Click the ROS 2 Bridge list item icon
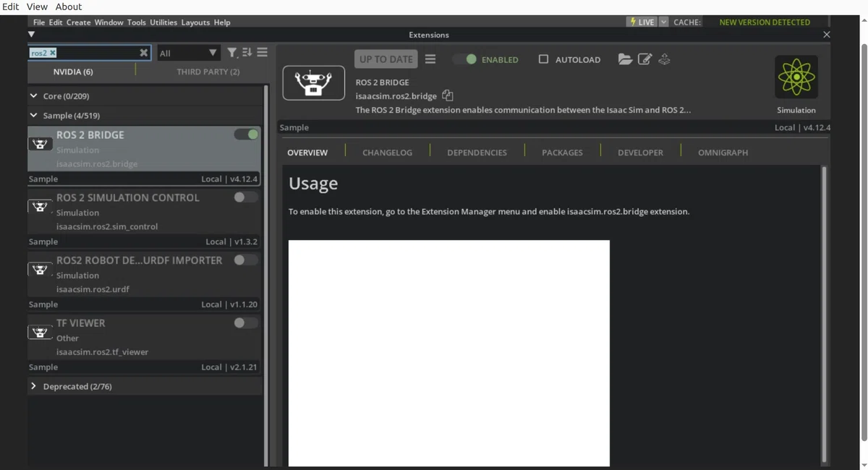Image resolution: width=868 pixels, height=470 pixels. 40,144
